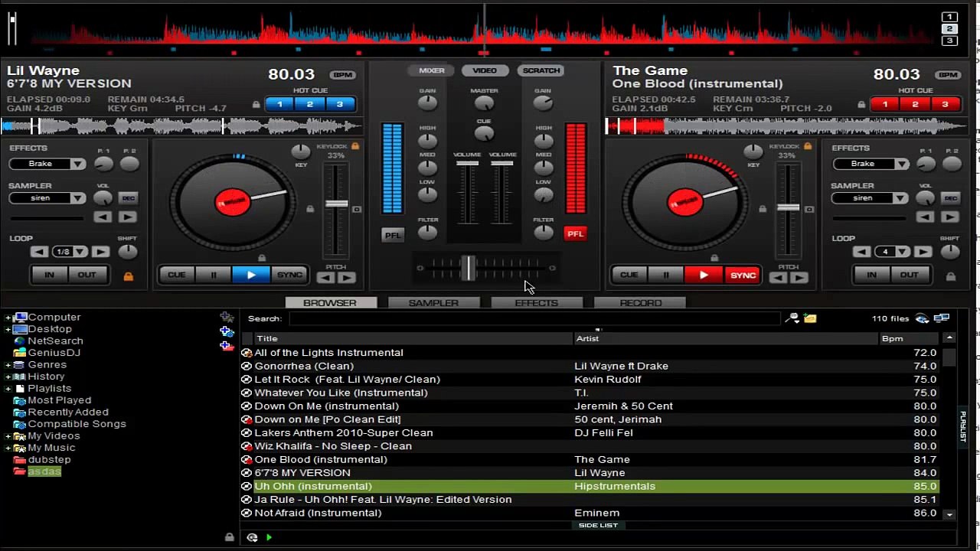Open the left deck Brake effect dropdown

(x=47, y=164)
